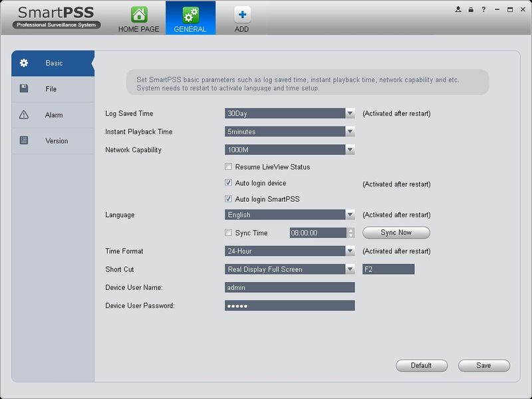This screenshot has height=399, width=532.
Task: Click the Device User Password field
Action: pyautogui.click(x=290, y=305)
